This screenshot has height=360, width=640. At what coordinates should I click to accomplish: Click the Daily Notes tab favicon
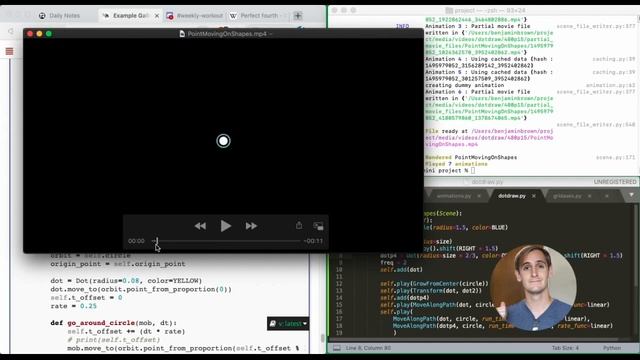coord(42,16)
